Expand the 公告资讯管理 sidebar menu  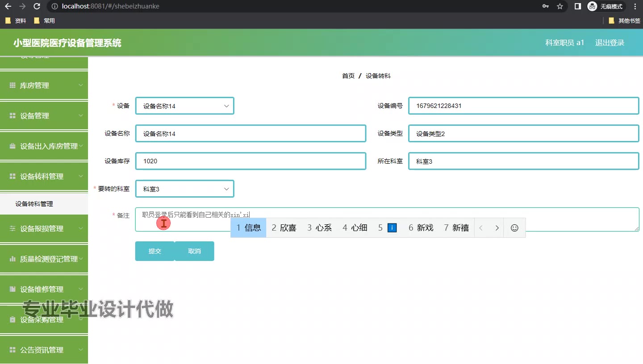tap(44, 350)
